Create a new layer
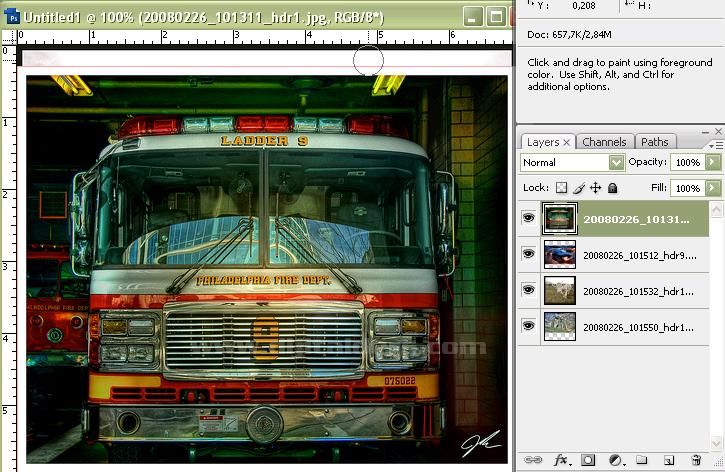Viewport: 725px width, 472px height. pyautogui.click(x=669, y=460)
